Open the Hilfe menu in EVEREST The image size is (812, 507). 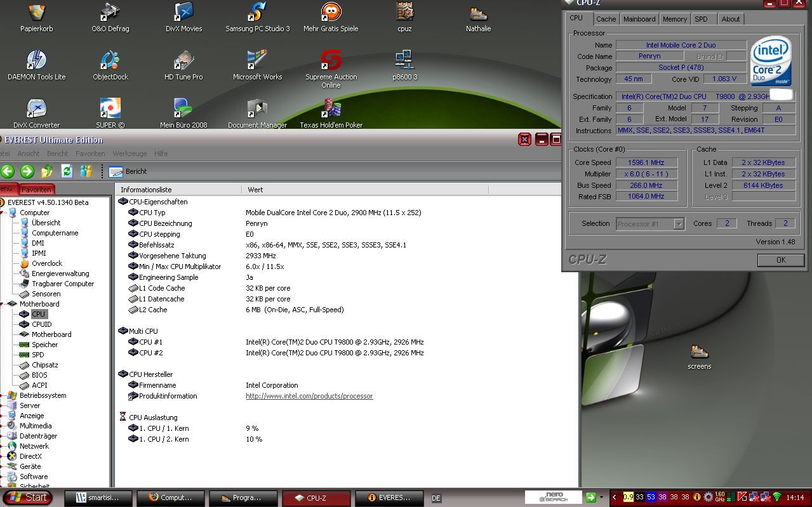click(161, 154)
